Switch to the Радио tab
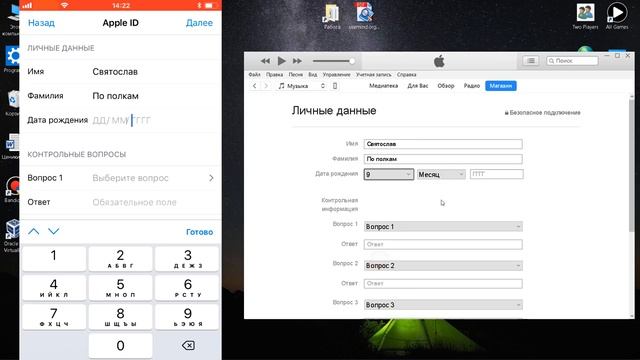The height and width of the screenshot is (360, 640). (x=471, y=86)
